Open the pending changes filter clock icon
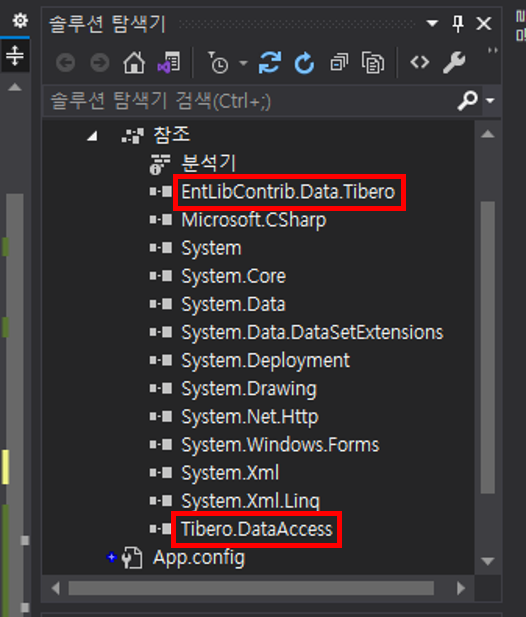This screenshot has height=617, width=526. coord(218,63)
